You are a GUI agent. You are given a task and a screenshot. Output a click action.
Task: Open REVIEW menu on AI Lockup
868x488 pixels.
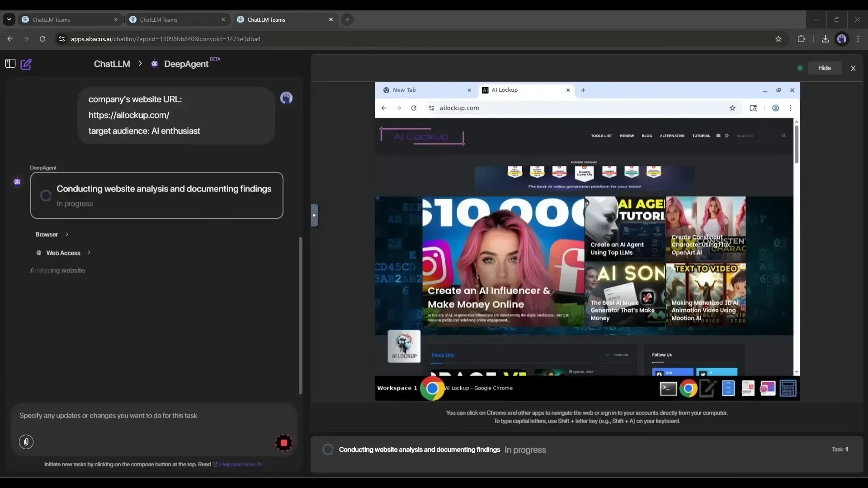[x=627, y=136]
